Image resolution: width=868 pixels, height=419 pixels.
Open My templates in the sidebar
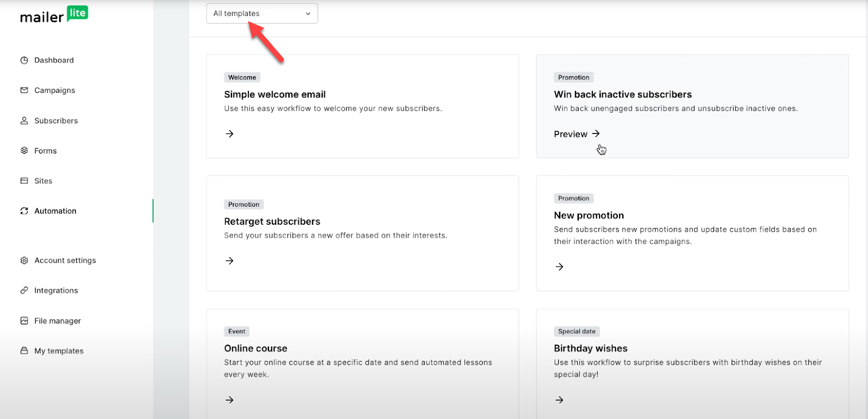tap(59, 351)
